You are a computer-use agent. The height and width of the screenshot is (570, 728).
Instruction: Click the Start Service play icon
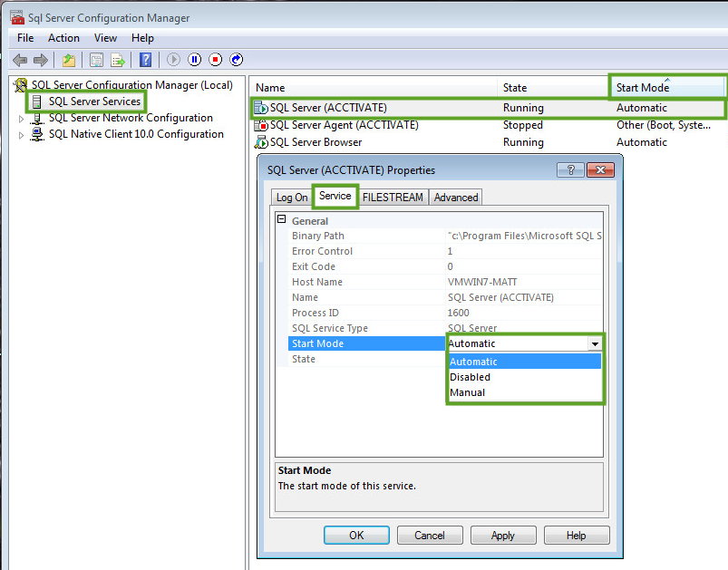173,60
